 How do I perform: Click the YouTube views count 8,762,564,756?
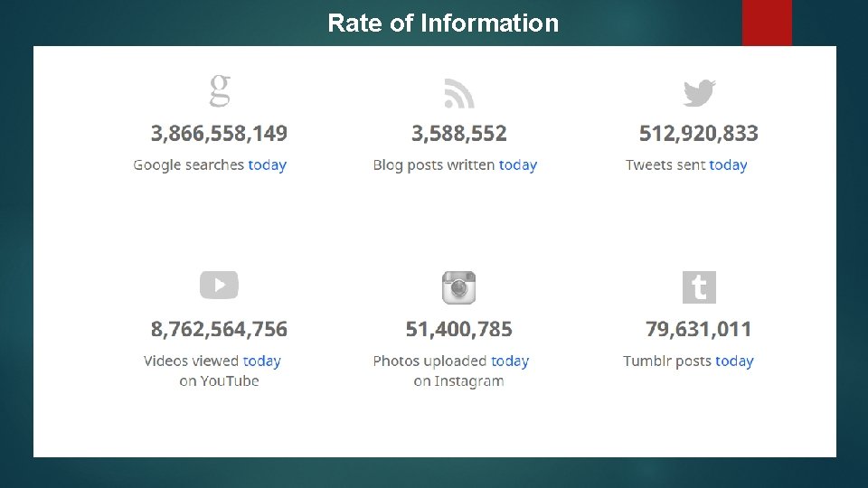[219, 329]
